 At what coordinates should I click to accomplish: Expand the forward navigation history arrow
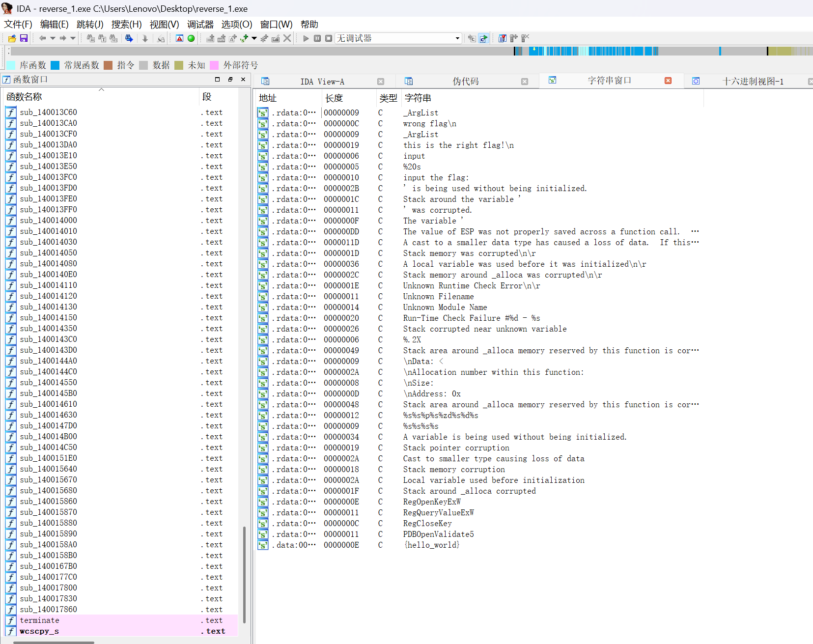pyautogui.click(x=73, y=38)
